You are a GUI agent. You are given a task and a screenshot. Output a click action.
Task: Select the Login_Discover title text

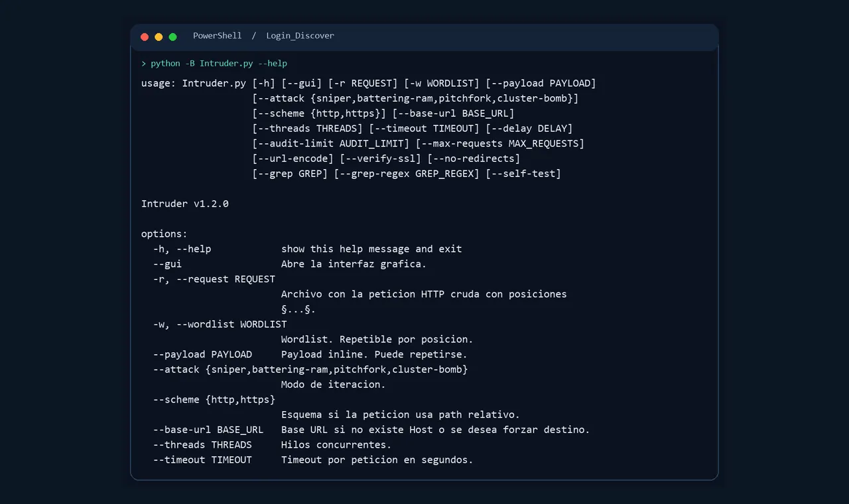[x=300, y=36]
